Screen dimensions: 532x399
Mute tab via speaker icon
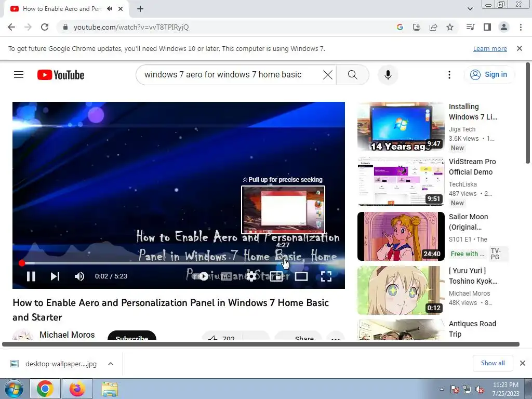coord(109,9)
